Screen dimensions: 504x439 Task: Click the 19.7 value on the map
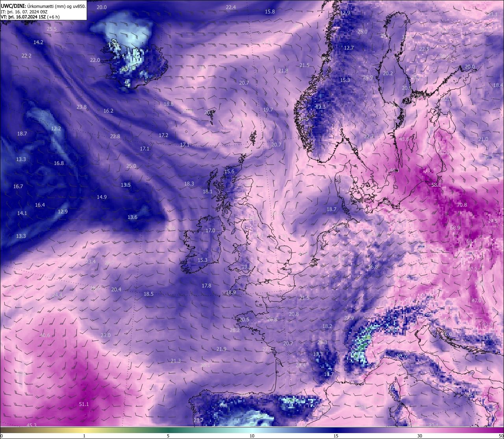click(x=268, y=109)
